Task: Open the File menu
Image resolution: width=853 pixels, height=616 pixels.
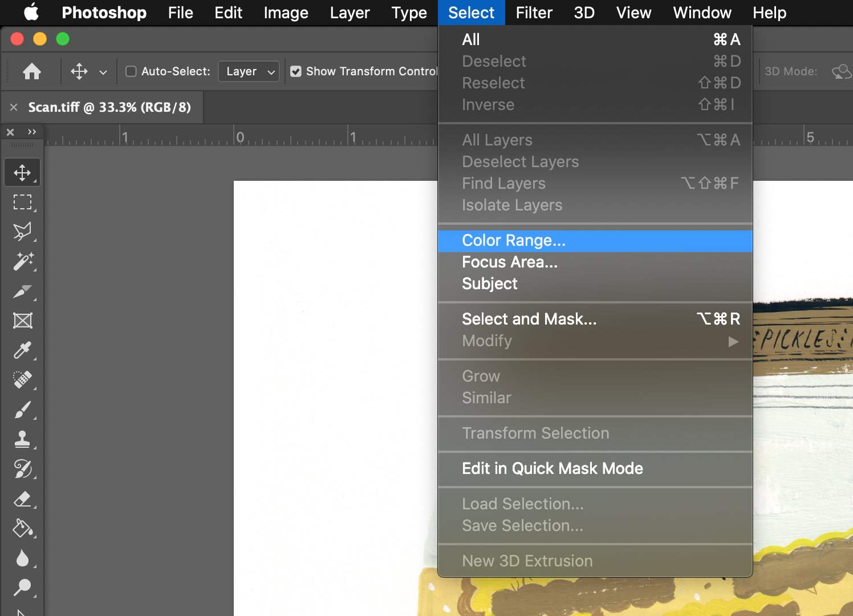Action: (x=181, y=13)
